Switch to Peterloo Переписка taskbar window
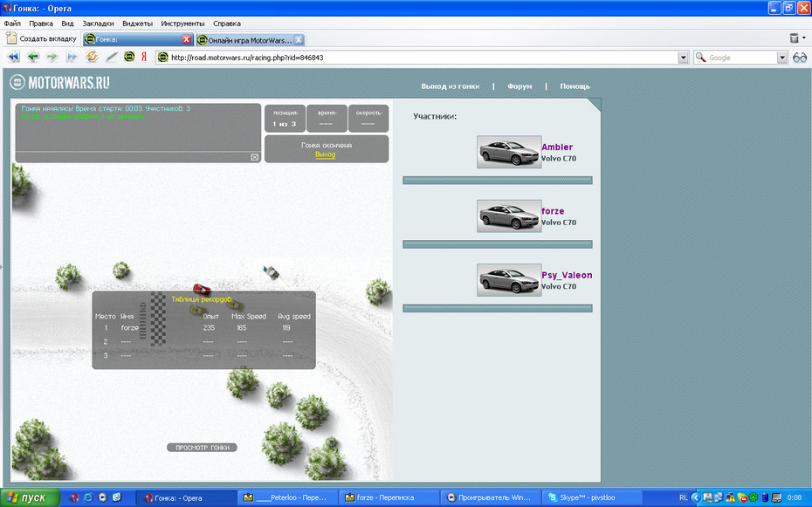The width and height of the screenshot is (812, 507). click(288, 497)
